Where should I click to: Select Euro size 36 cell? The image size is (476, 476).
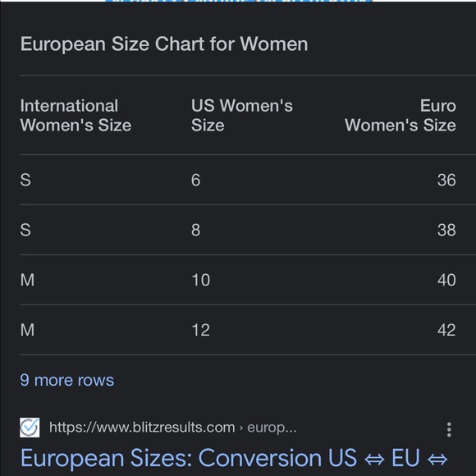tap(446, 180)
